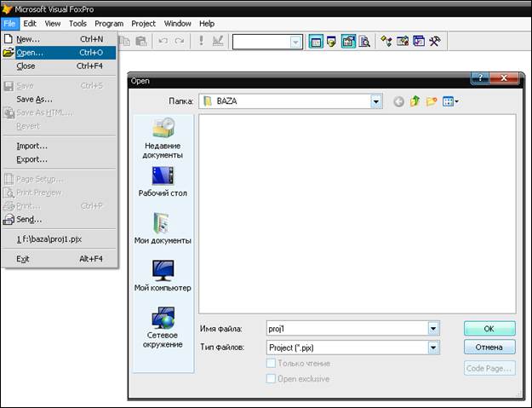The height and width of the screenshot is (408, 532).
Task: Expand the Папка folder drop-down showing BAZA
Action: 376,101
